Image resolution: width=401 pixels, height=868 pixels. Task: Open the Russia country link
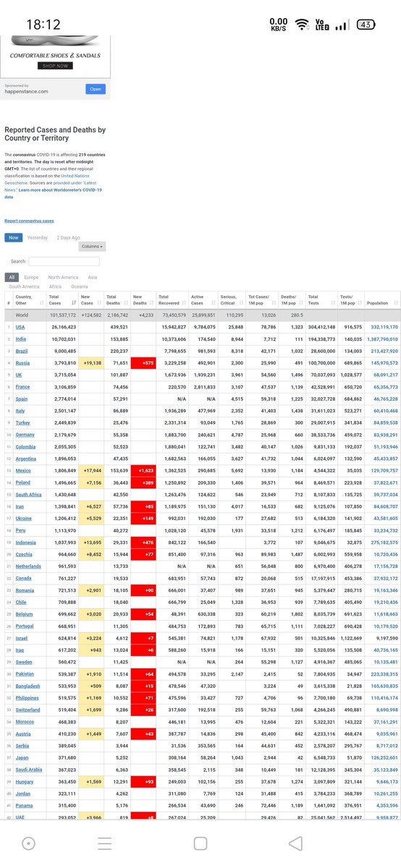[22, 362]
